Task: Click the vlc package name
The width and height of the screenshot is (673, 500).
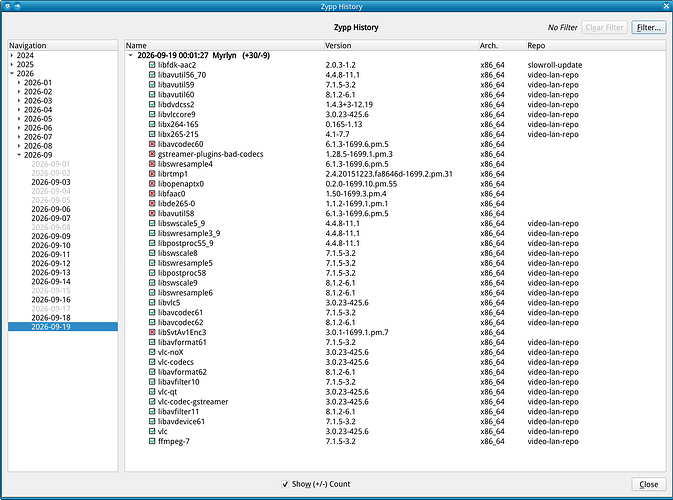Action: coord(162,431)
